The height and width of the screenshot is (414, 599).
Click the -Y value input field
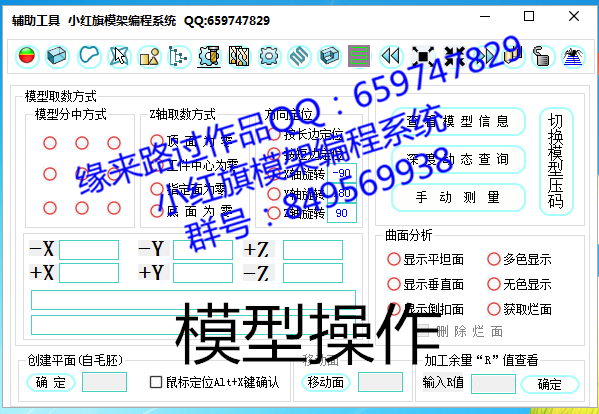(203, 250)
